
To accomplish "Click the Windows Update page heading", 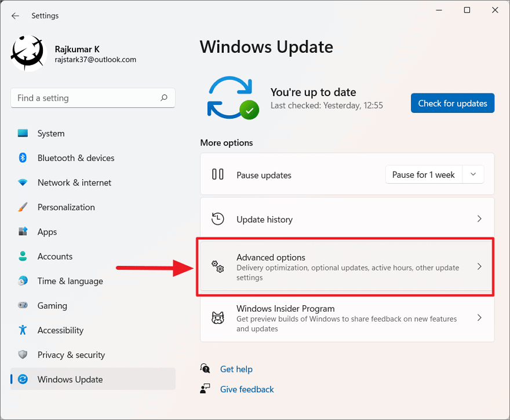I will (x=267, y=47).
